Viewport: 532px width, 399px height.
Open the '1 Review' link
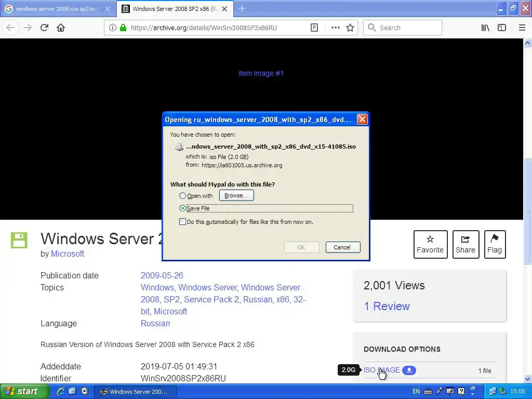tap(387, 306)
